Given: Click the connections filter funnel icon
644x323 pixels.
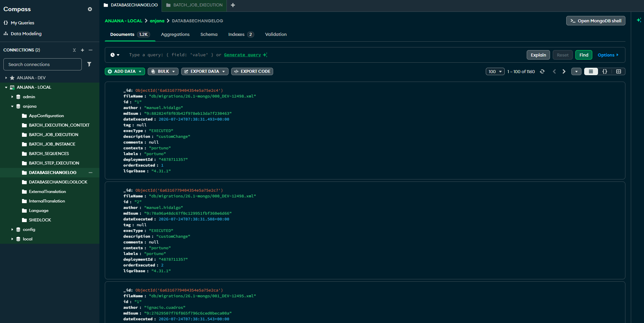Looking at the screenshot, I should (89, 64).
